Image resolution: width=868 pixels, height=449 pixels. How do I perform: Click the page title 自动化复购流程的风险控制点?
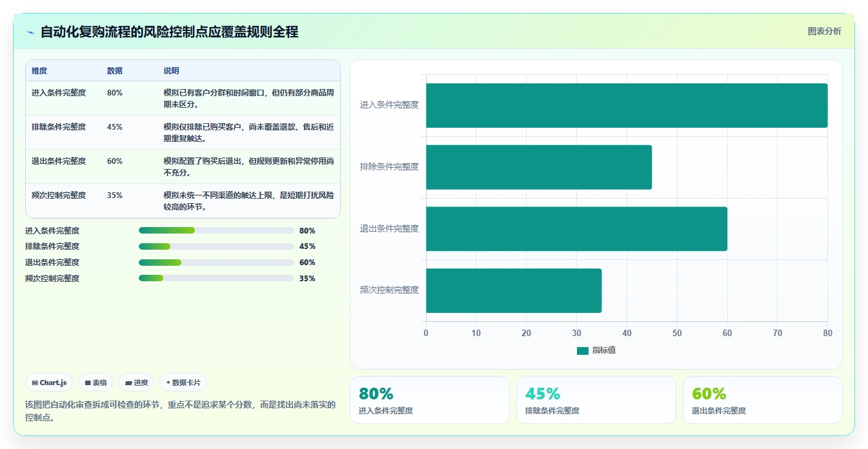click(169, 32)
